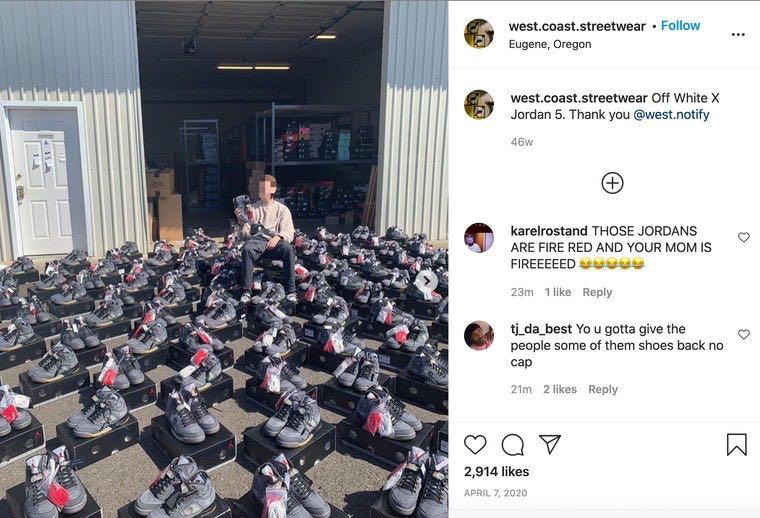This screenshot has width=760, height=518.
Task: View karelrostand's profile avatar
Action: (x=479, y=238)
